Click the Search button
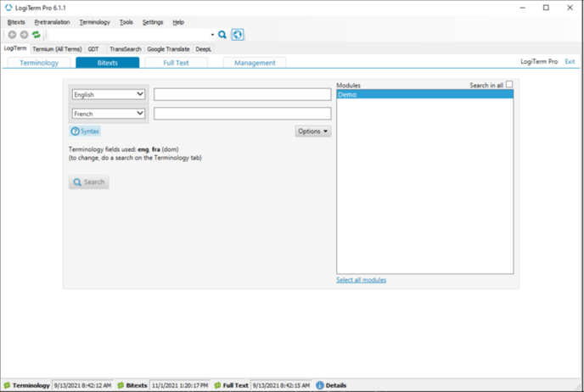The image size is (584, 392). click(x=89, y=182)
